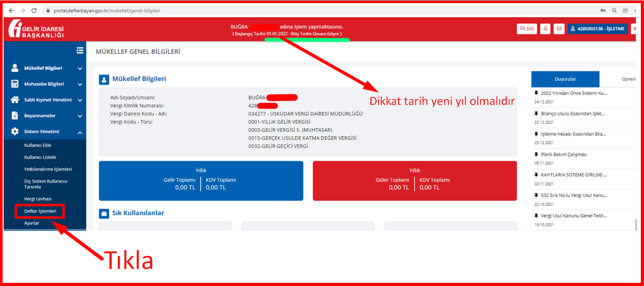The height and width of the screenshot is (286, 644).
Task: Reload the page with the browser refresh icon
Action: [x=34, y=10]
